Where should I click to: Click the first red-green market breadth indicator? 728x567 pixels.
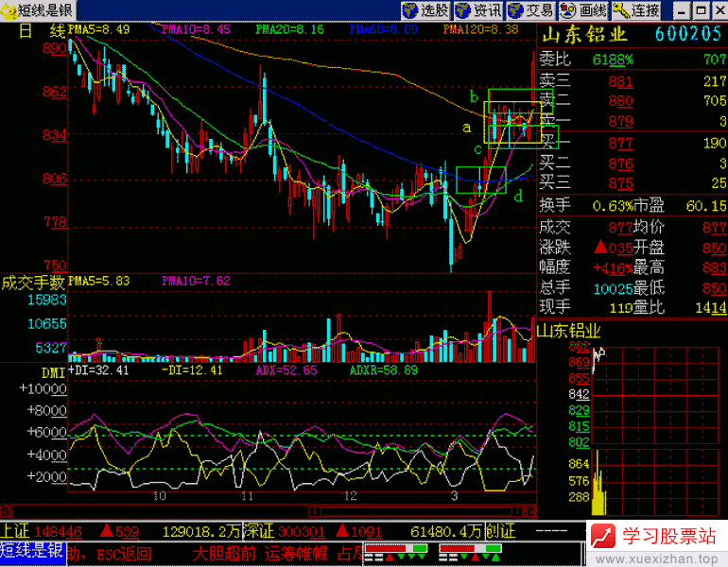pyautogui.click(x=395, y=553)
